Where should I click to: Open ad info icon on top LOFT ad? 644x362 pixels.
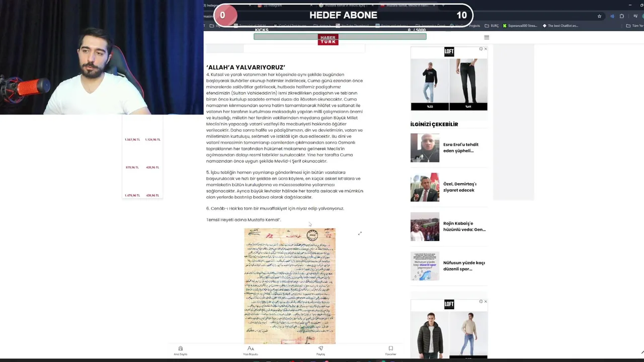(x=481, y=49)
